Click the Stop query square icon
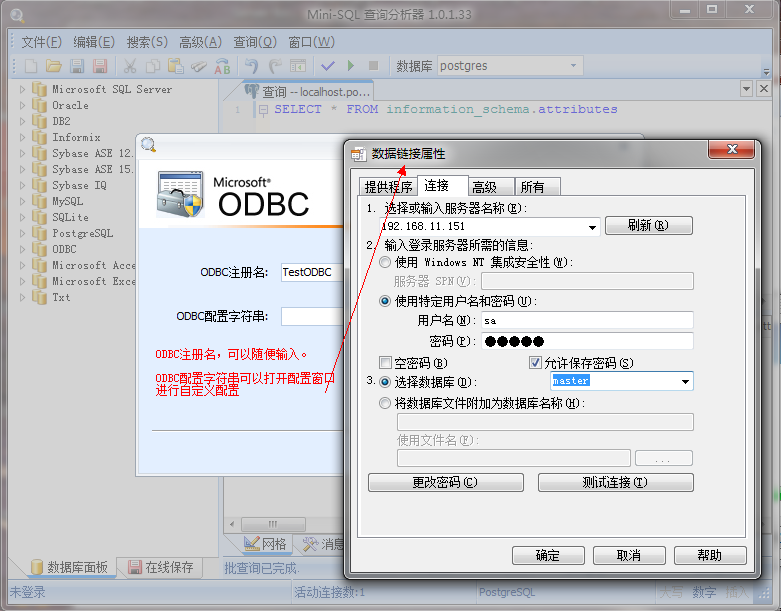781x611 pixels. click(x=373, y=65)
